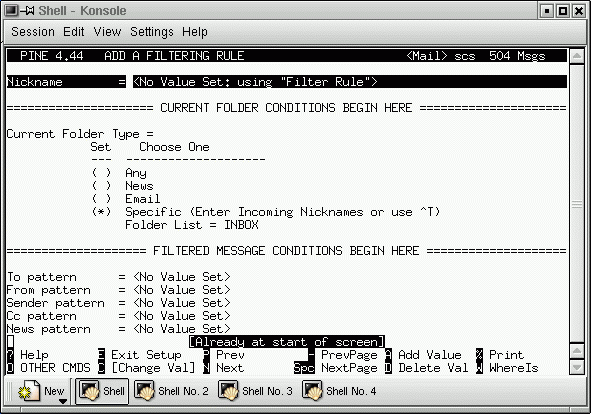This screenshot has height=414, width=591.
Task: Select the News folder type radio option
Action: [101, 186]
